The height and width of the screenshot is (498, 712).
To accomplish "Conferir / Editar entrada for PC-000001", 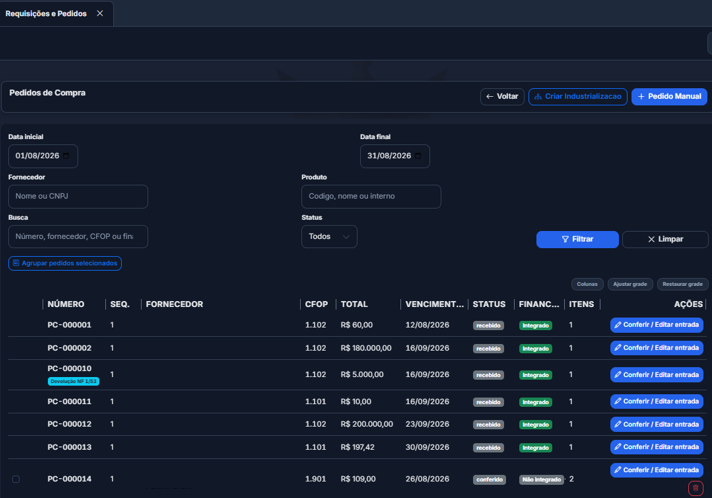I will [x=657, y=325].
